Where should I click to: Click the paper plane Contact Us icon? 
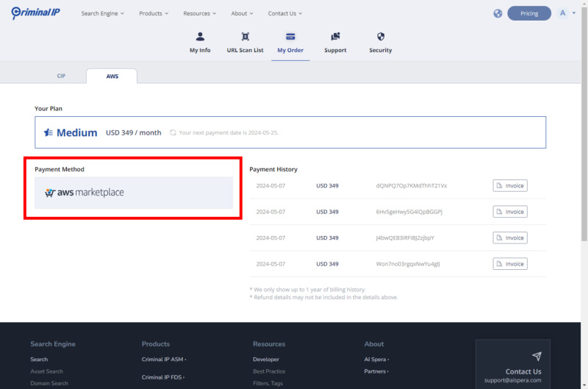(537, 356)
